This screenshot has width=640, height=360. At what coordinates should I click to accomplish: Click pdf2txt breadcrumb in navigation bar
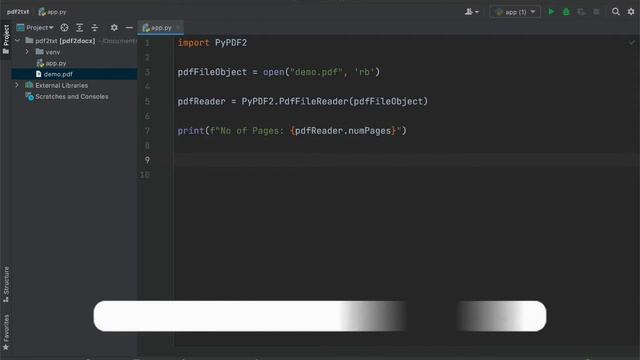click(18, 12)
